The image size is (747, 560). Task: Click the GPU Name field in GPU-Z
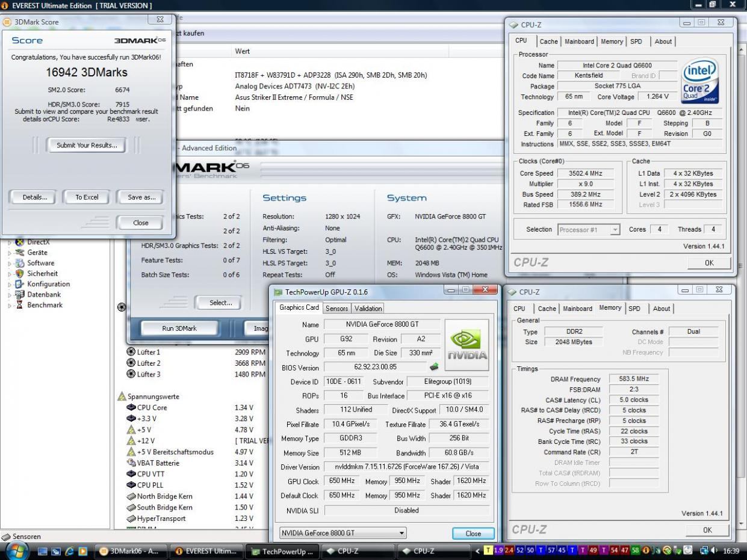pyautogui.click(x=382, y=325)
